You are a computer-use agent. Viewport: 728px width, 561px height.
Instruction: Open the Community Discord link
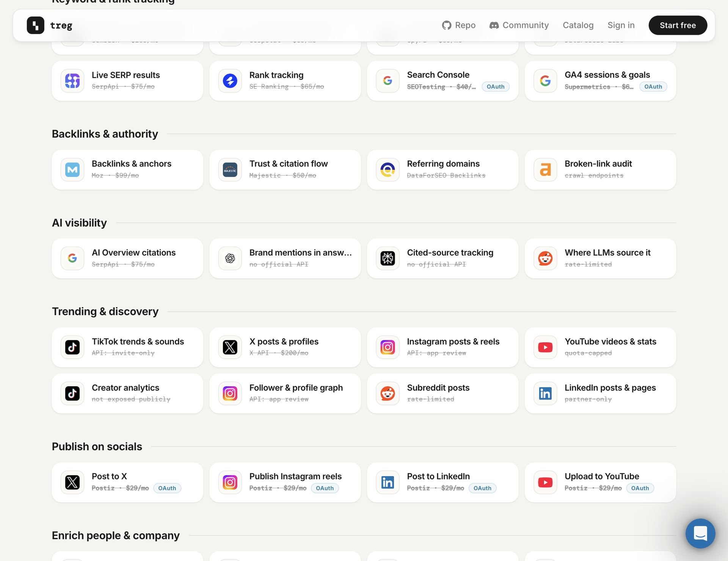(x=519, y=25)
